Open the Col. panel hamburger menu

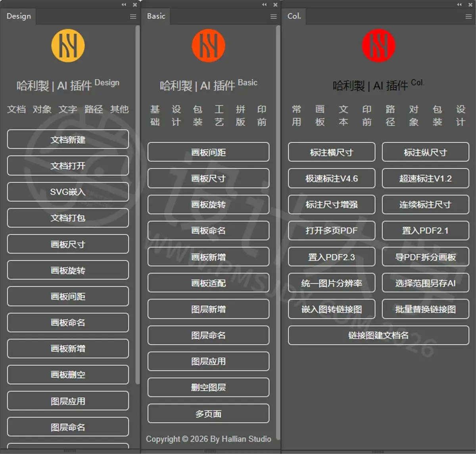468,17
